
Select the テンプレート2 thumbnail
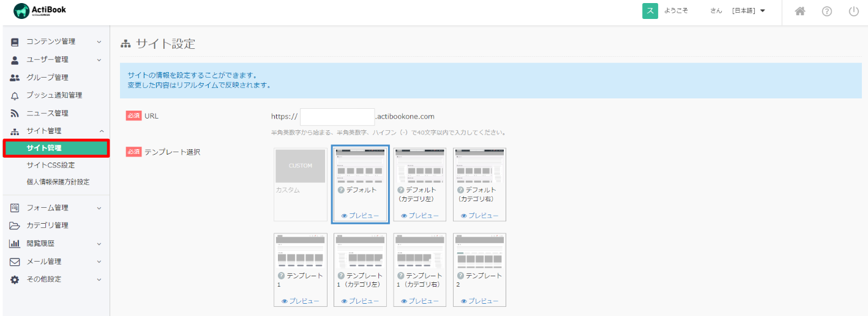(x=480, y=251)
